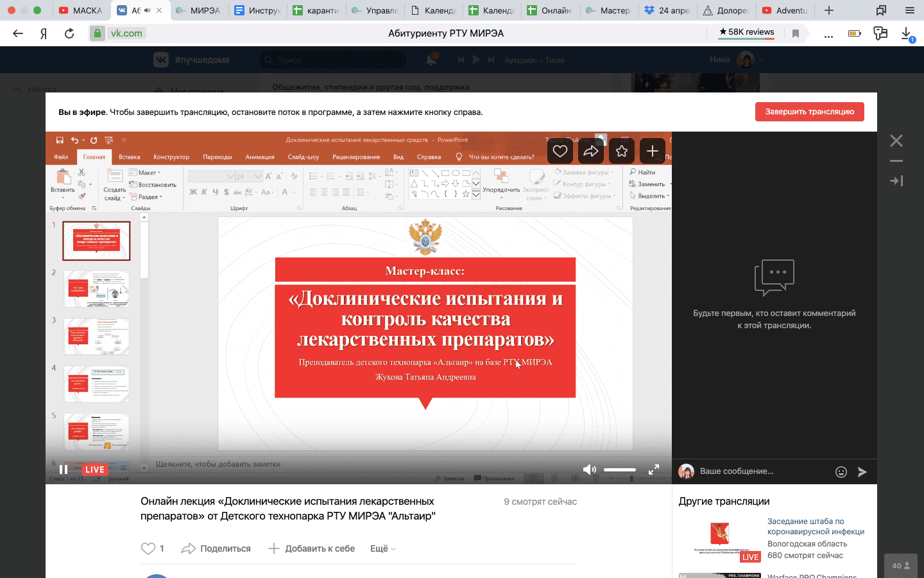Pause the live stream playback
The image size is (924, 578).
tap(64, 469)
